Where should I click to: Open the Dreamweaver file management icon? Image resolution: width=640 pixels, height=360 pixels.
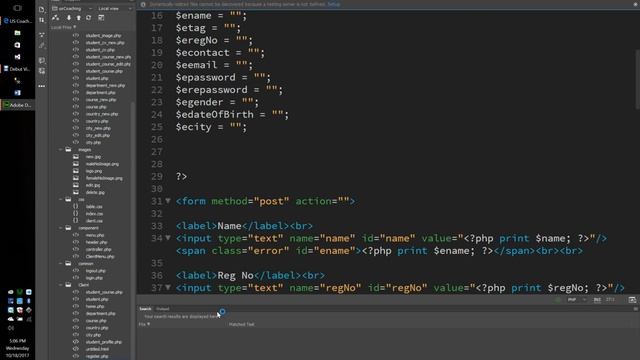[42, 20]
